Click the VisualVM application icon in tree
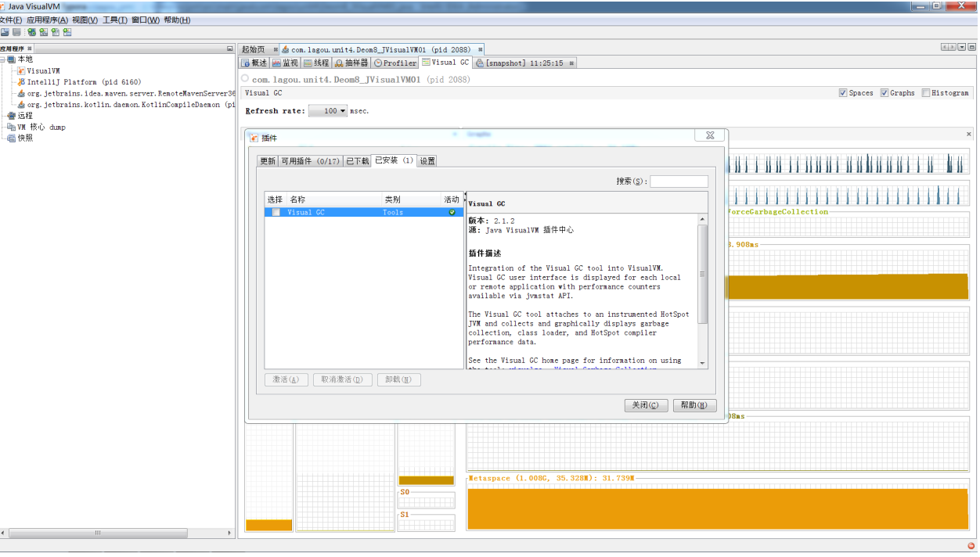 (22, 70)
